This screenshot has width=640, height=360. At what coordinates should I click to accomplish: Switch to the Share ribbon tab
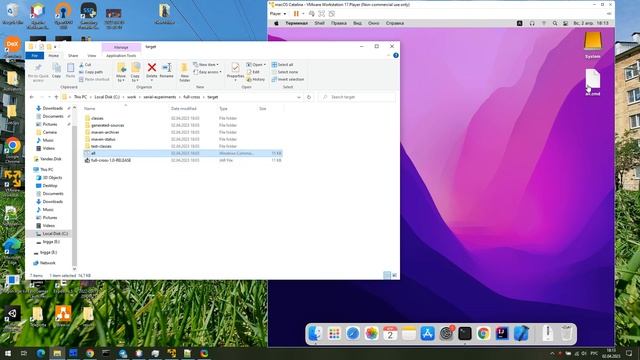(x=73, y=56)
